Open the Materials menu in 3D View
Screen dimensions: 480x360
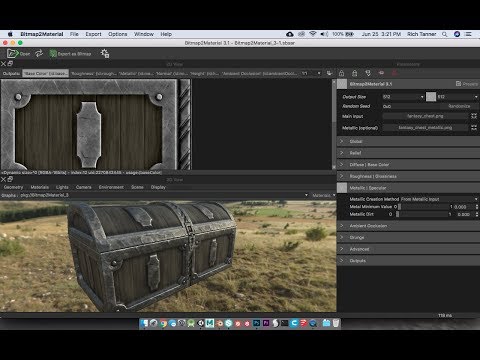[40, 187]
